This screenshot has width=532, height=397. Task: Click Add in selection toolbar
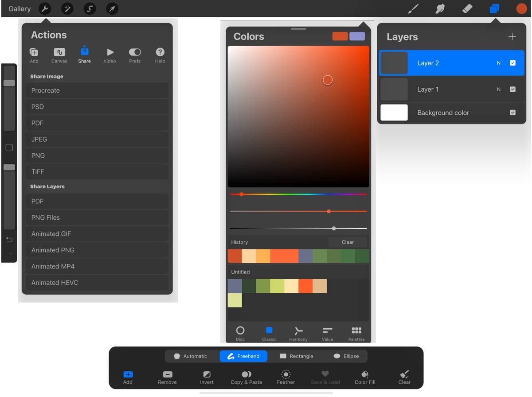point(128,378)
